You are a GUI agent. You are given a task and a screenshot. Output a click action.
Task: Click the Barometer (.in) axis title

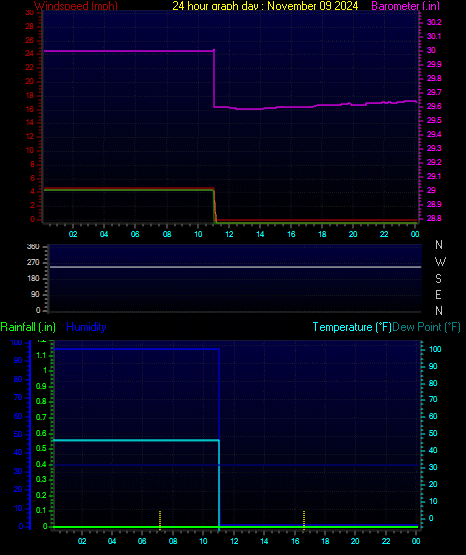[405, 6]
